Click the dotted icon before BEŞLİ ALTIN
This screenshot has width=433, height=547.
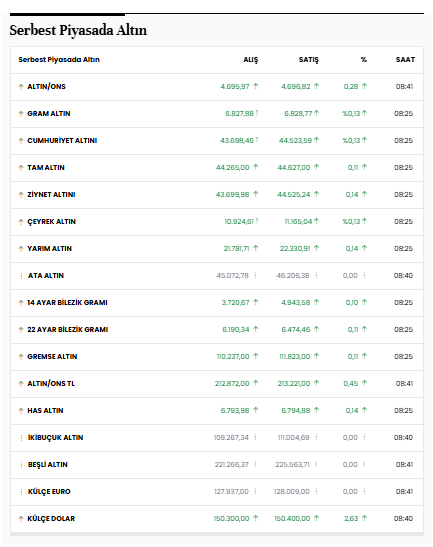click(21, 465)
